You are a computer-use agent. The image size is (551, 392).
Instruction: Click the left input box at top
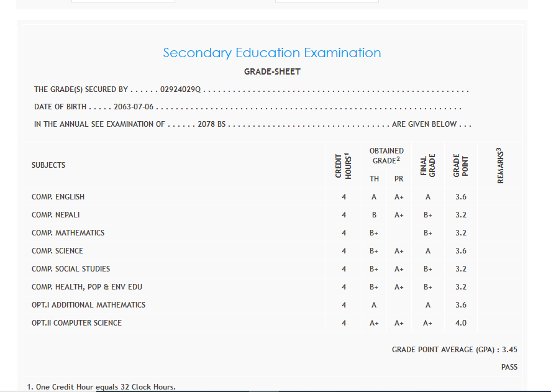pos(123,2)
